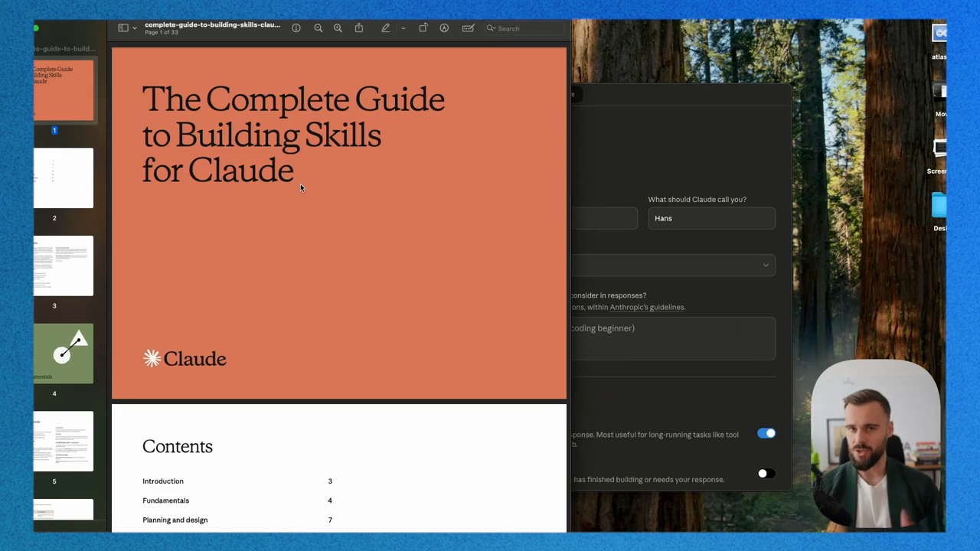
Task: Rotate the page with the rotate icon
Action: click(423, 28)
